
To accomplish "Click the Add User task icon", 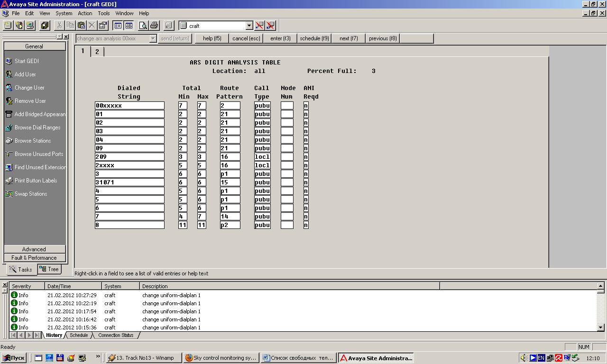I will [9, 74].
